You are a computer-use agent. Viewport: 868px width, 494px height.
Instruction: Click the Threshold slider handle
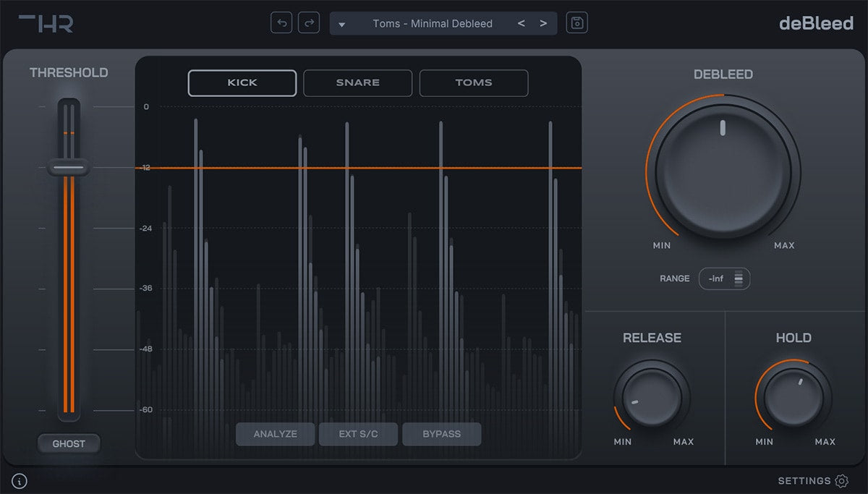pos(68,168)
